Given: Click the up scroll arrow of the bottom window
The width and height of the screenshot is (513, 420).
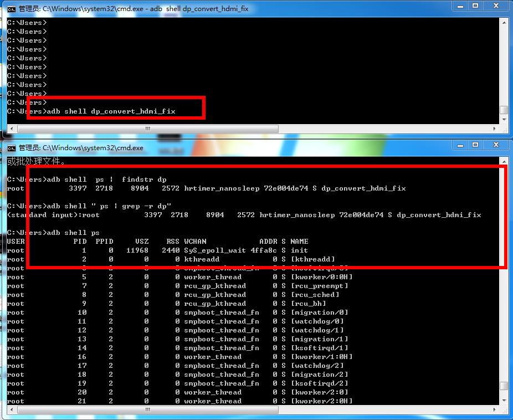Looking at the screenshot, I should click(504, 161).
